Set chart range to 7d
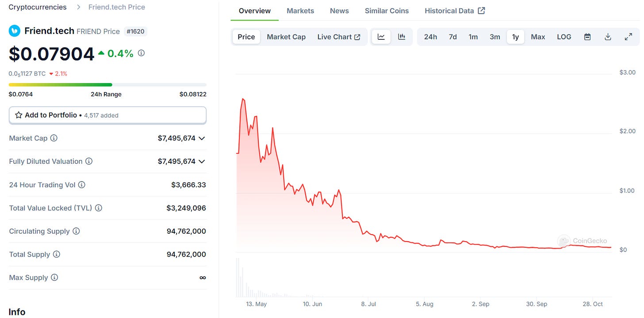Image resolution: width=644 pixels, height=318 pixels. 453,37
